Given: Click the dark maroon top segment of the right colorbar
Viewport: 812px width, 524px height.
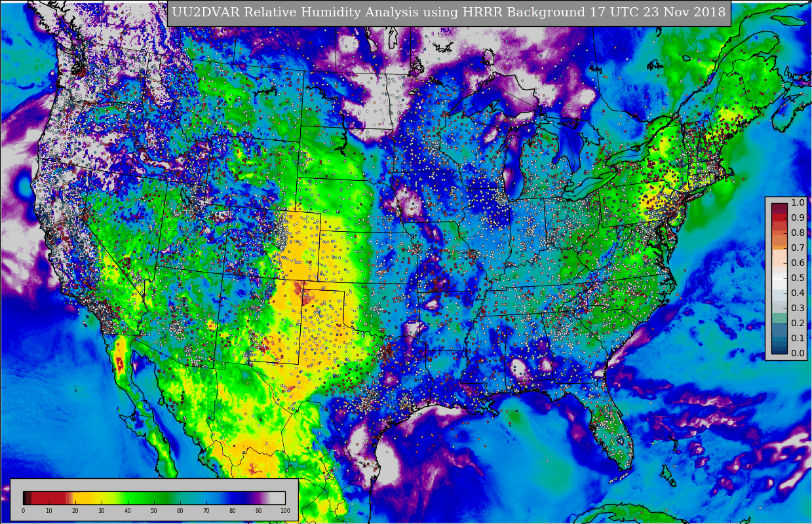Looking at the screenshot, I should click(x=779, y=206).
